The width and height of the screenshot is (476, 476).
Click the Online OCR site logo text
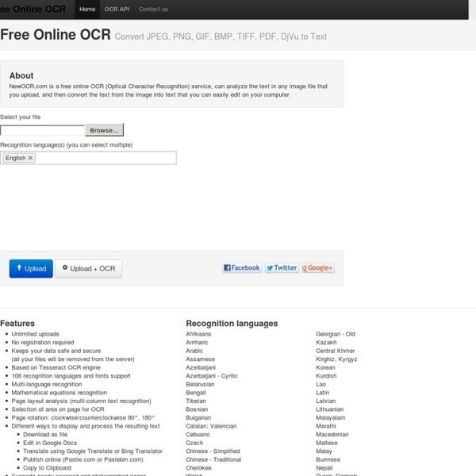[x=33, y=10]
